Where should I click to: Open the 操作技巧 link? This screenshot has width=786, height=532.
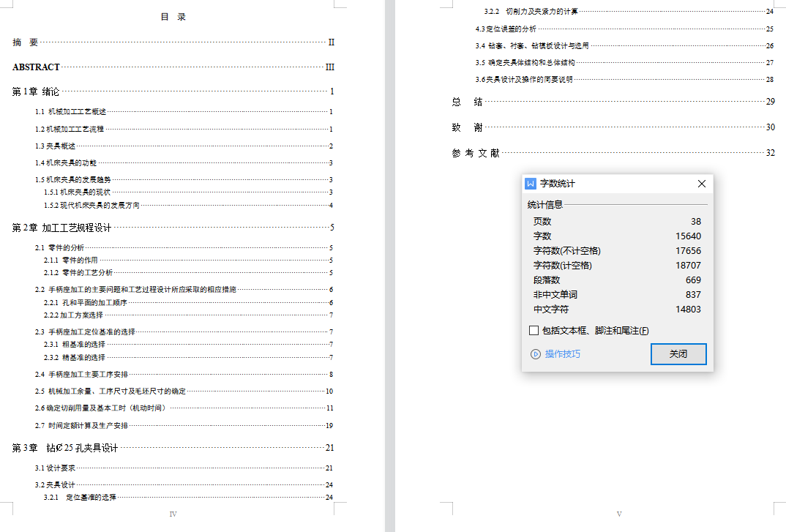pyautogui.click(x=562, y=354)
